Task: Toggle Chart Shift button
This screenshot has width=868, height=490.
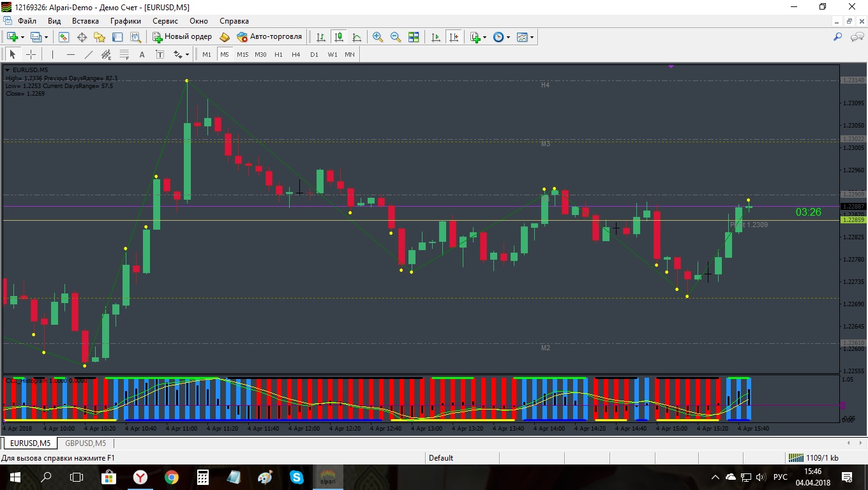Action: click(x=454, y=37)
